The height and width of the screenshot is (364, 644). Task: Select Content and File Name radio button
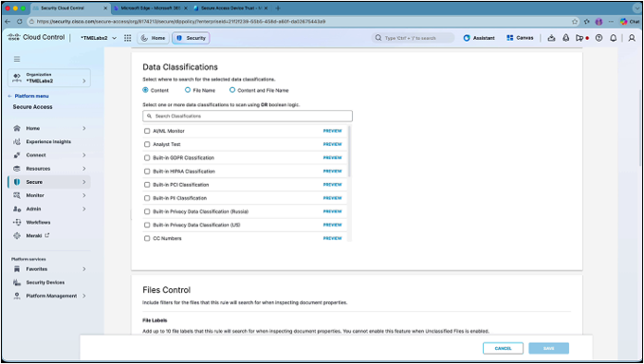[232, 90]
